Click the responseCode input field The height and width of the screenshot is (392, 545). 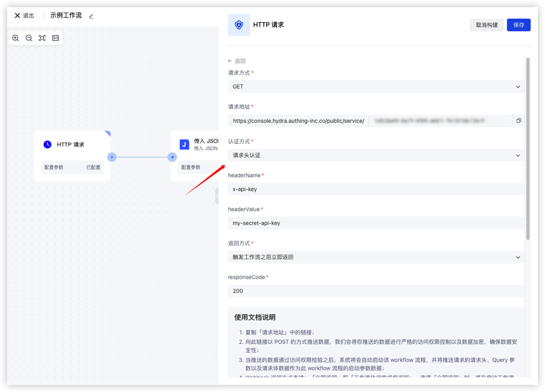[376, 291]
